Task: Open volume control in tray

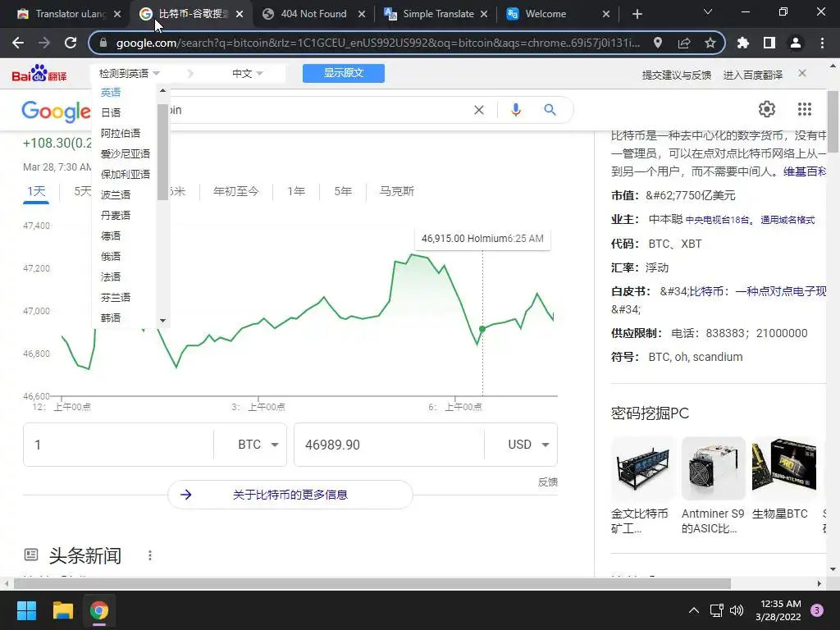Action: (737, 610)
